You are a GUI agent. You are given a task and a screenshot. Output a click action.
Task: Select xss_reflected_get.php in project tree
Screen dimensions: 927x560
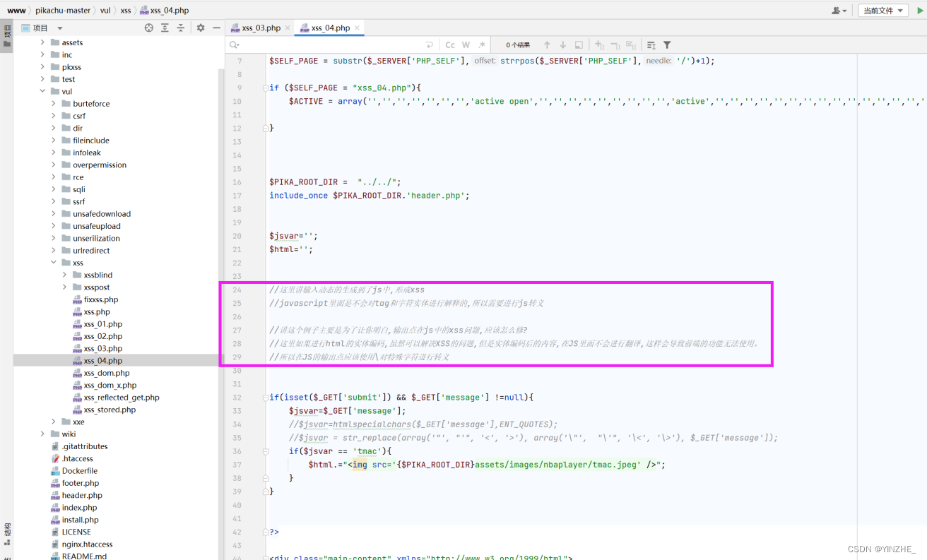point(121,398)
